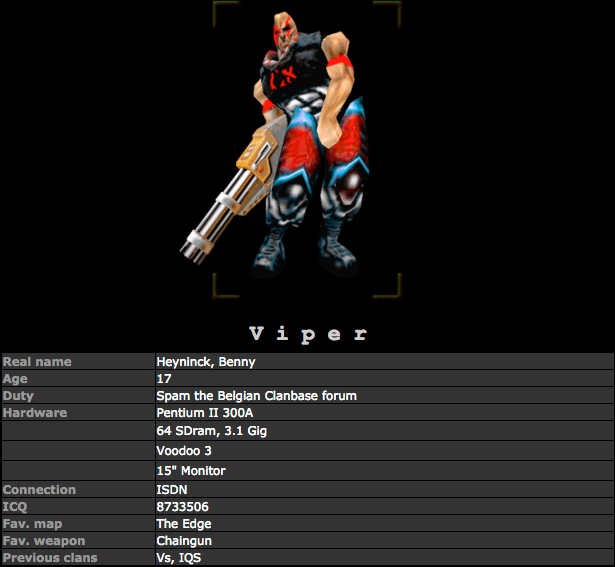Click "The Edge" favorite map value
This screenshot has height=567, width=615.
[183, 524]
